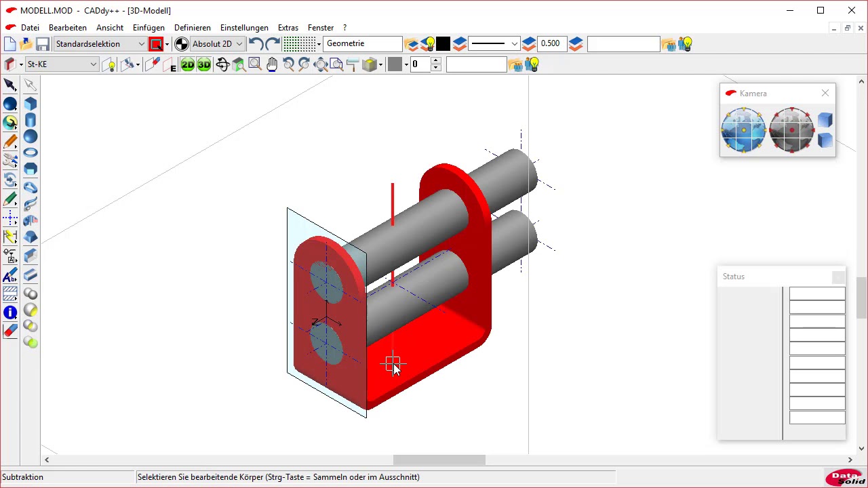868x488 pixels.
Task: Select the Boolean union spheres tool
Action: pos(31,293)
